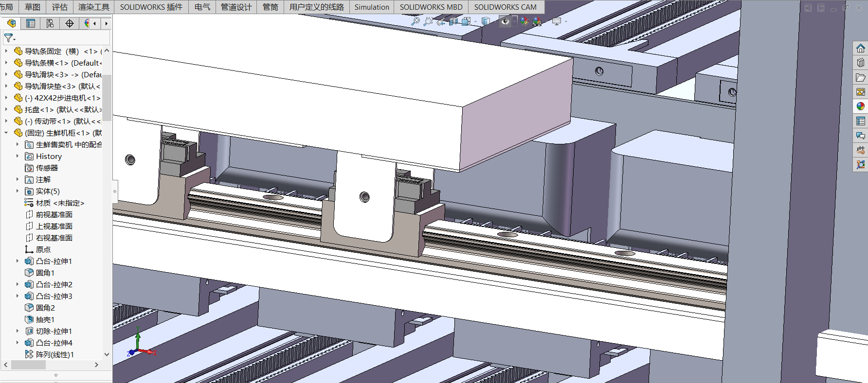Open the PropertyManager tab icon
868x383 pixels.
click(x=31, y=23)
